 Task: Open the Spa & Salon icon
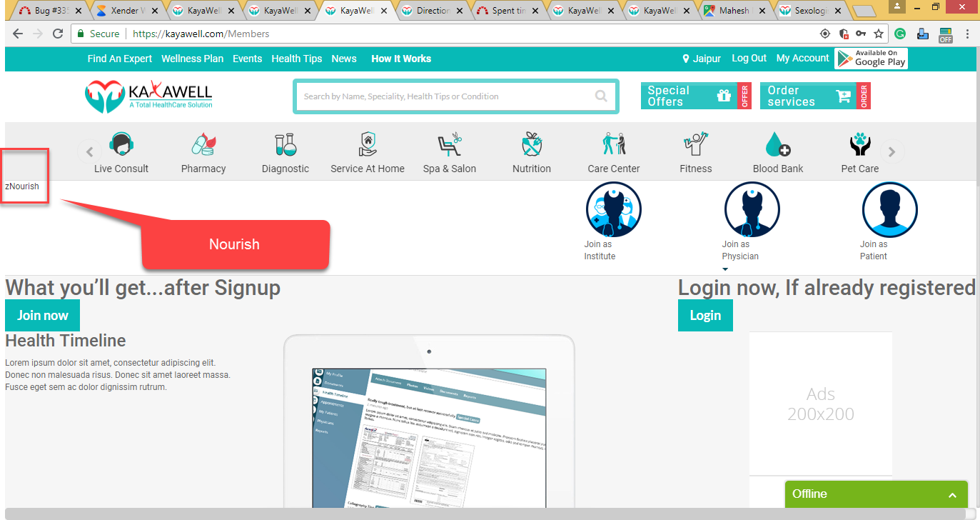(450, 145)
